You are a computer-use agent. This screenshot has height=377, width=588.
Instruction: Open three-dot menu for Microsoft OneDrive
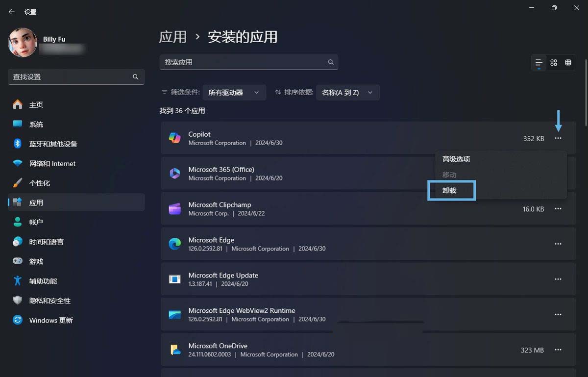558,350
